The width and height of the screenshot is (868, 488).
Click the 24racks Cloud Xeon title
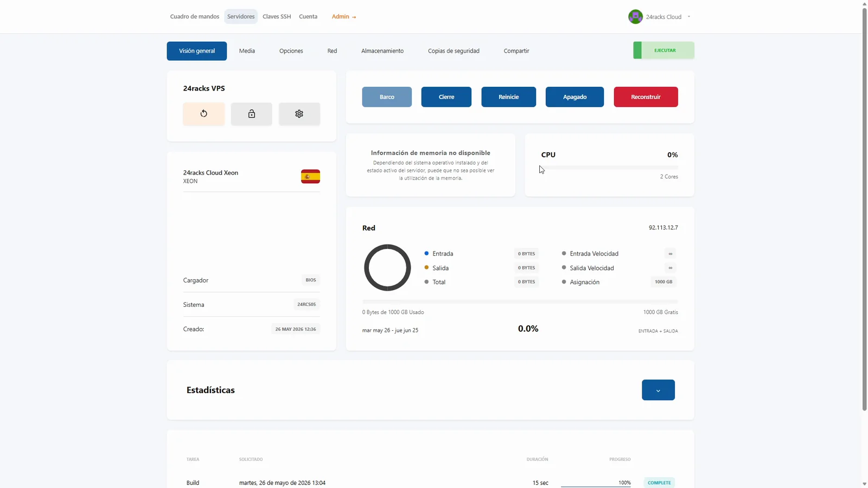[x=210, y=173]
